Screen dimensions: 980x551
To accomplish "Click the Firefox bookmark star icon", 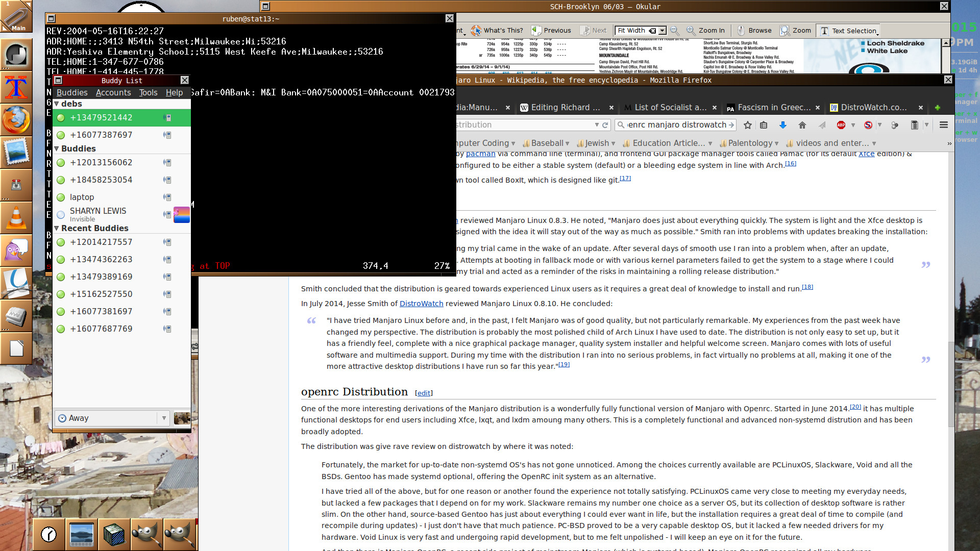I will click(748, 125).
